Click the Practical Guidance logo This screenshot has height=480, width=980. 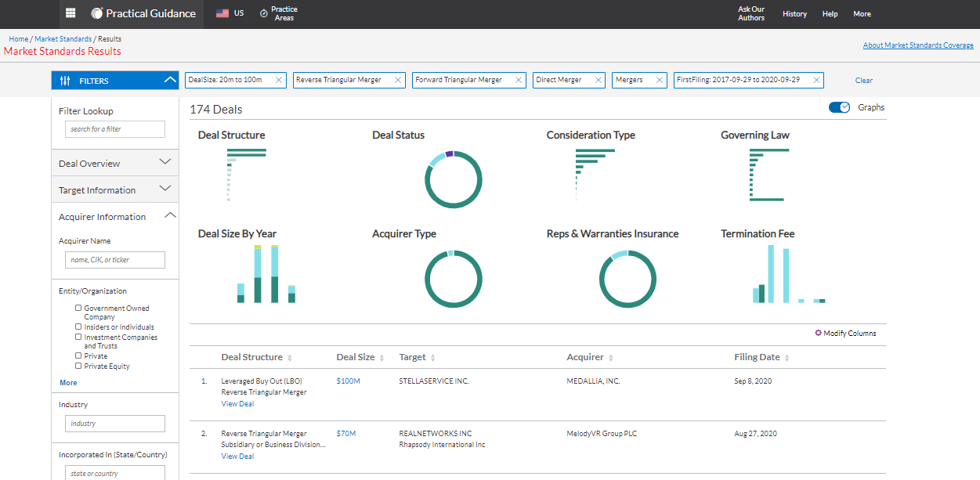click(x=143, y=13)
